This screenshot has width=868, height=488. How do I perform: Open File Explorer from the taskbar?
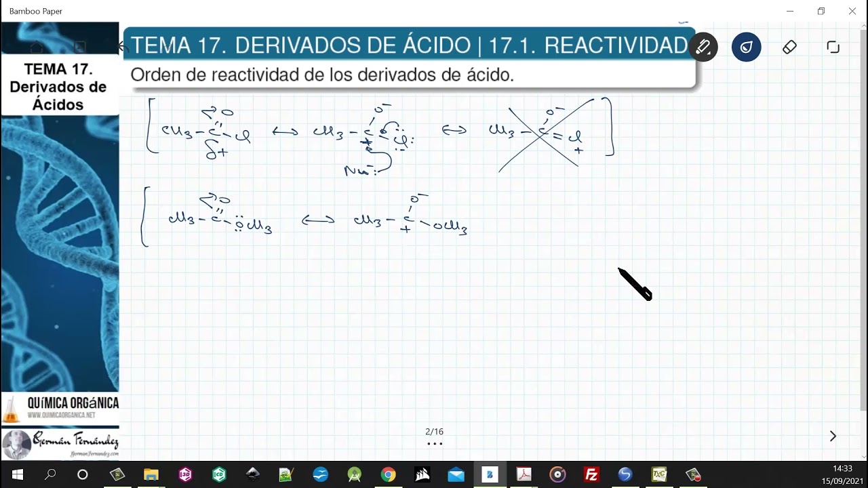pyautogui.click(x=151, y=474)
